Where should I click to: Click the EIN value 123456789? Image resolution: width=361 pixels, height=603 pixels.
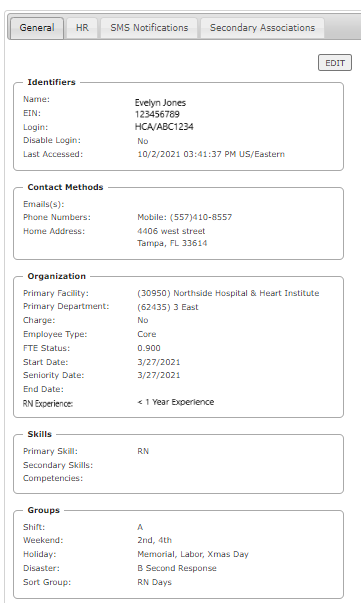[157, 114]
